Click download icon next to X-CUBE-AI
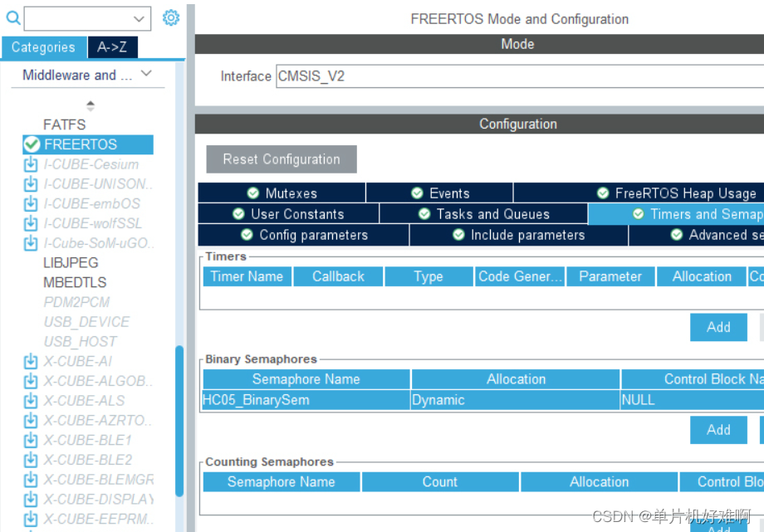Viewport: 764px width, 532px height. click(31, 362)
